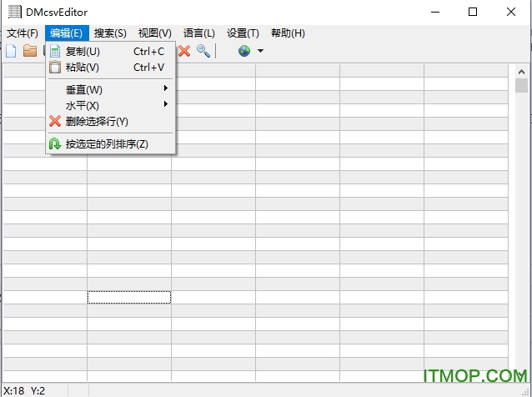Minimize the DMcsvEditor window
Image resolution: width=532 pixels, height=397 pixels.
pos(435,13)
